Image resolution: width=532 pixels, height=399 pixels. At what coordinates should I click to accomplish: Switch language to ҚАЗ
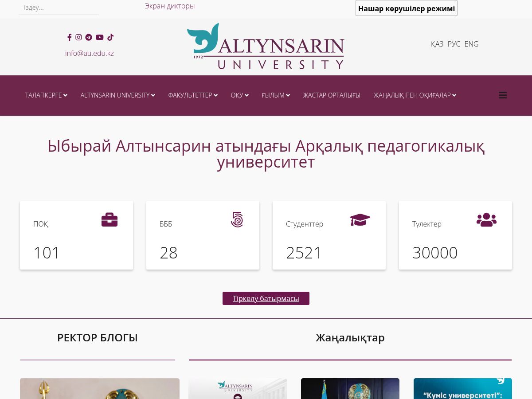click(437, 44)
